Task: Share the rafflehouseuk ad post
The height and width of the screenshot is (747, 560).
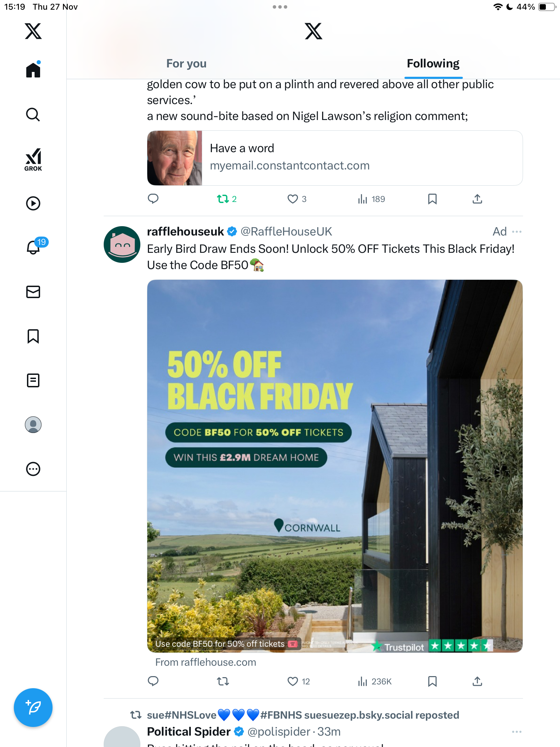Action: point(477,681)
